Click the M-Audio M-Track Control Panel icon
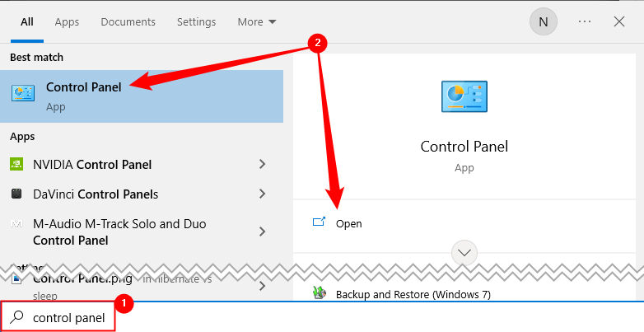Viewport: 644px width, 332px height. 16,224
